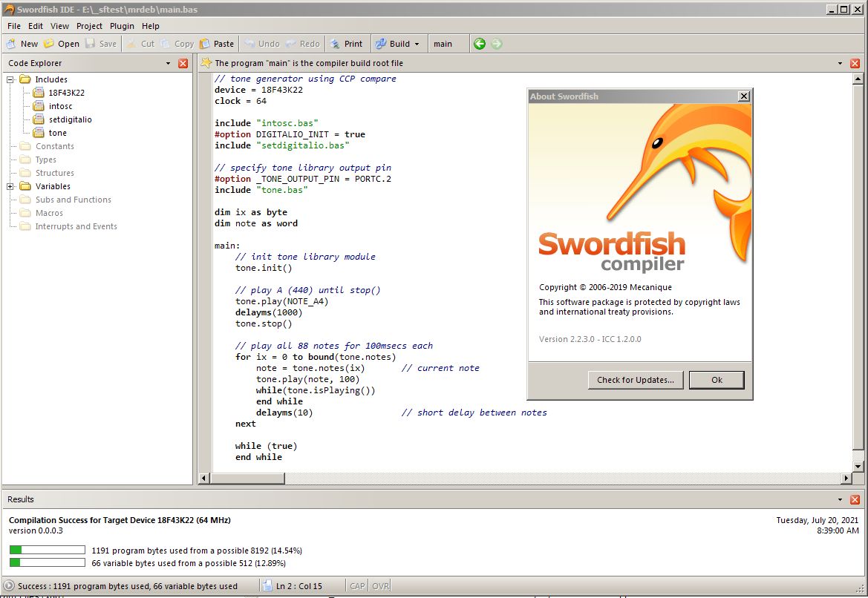Click the Version 2.2.3.0 text in About dialog
Viewport: 868px width, 598px height.
(x=590, y=339)
